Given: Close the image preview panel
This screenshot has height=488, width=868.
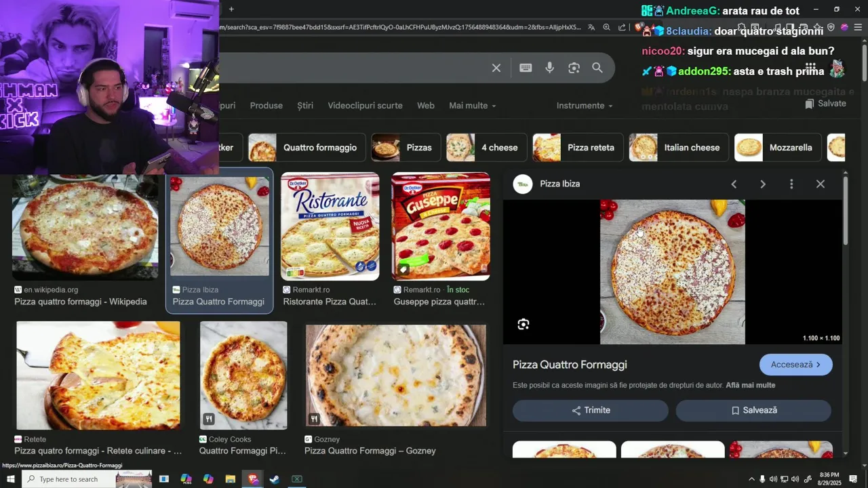Looking at the screenshot, I should tap(821, 184).
